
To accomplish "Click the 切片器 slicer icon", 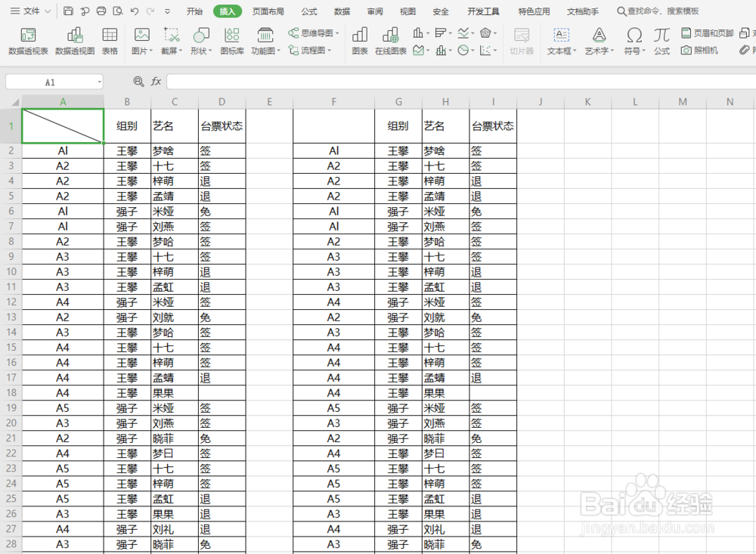I will tap(522, 41).
